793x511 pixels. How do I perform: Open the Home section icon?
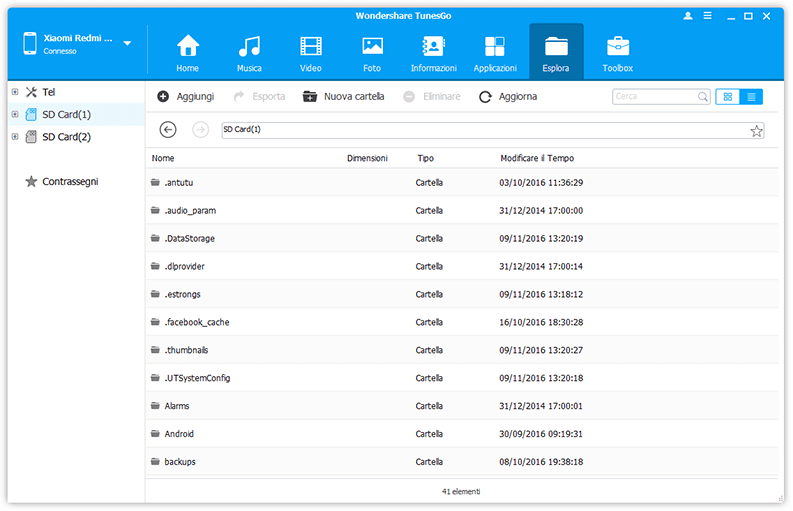187,47
